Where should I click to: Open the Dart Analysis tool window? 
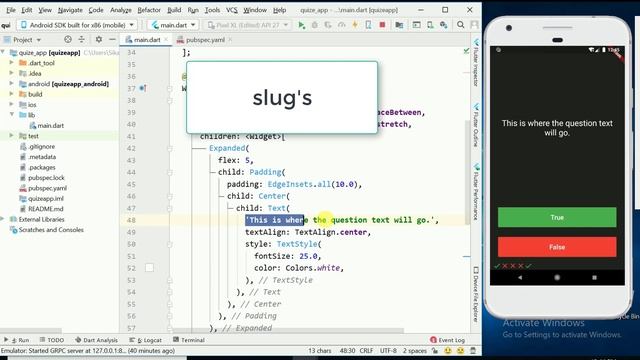[x=96, y=340]
